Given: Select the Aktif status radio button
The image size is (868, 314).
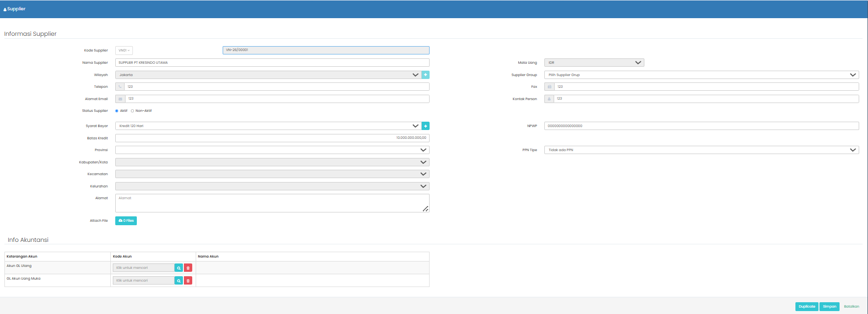Looking at the screenshot, I should coord(117,111).
